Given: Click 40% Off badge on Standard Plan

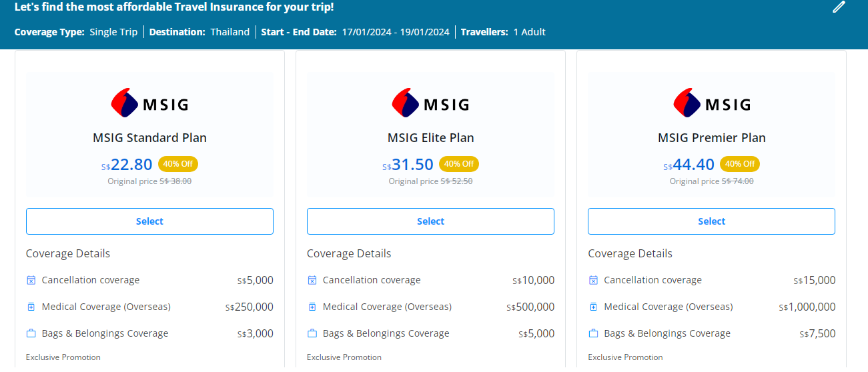Looking at the screenshot, I should point(178,164).
